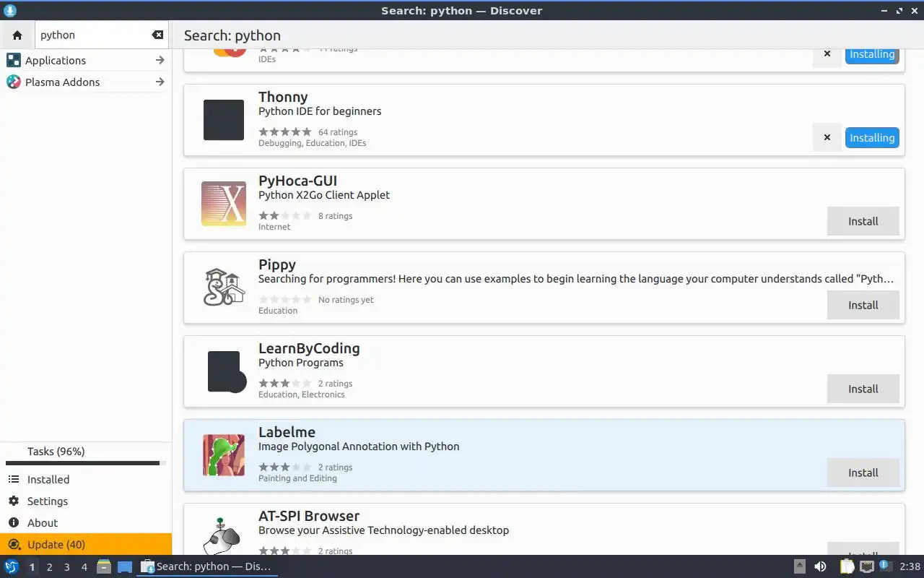Click the home icon button
This screenshot has height=578, width=924.
(17, 35)
